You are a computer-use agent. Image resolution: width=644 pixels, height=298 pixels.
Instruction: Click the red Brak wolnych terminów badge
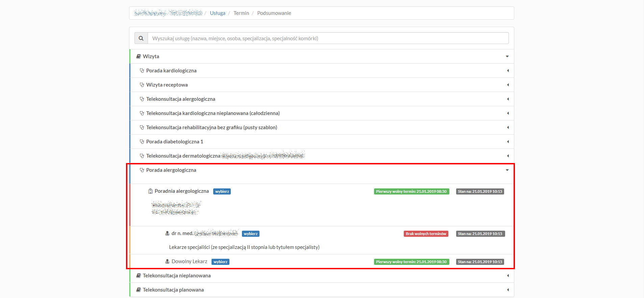coord(426,234)
